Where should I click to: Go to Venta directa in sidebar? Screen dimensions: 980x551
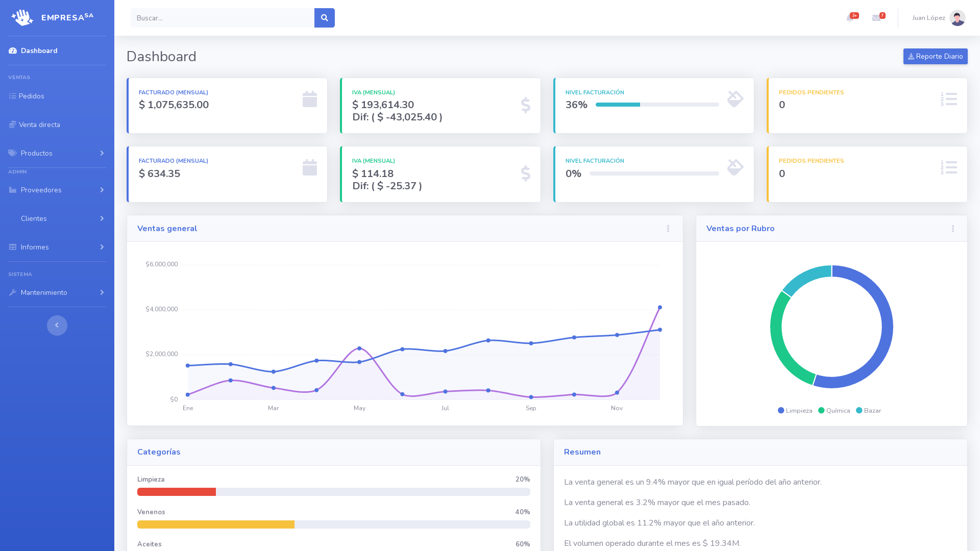coord(39,124)
